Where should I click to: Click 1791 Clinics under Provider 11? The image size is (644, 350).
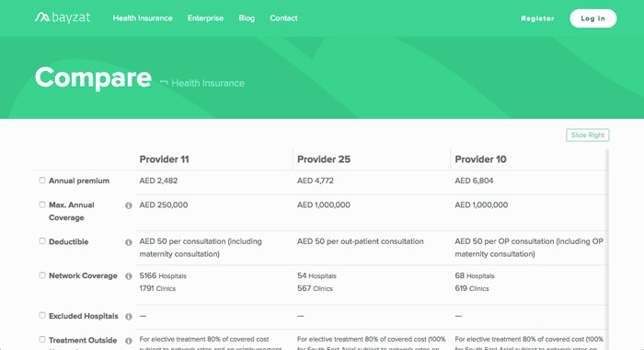coord(157,288)
